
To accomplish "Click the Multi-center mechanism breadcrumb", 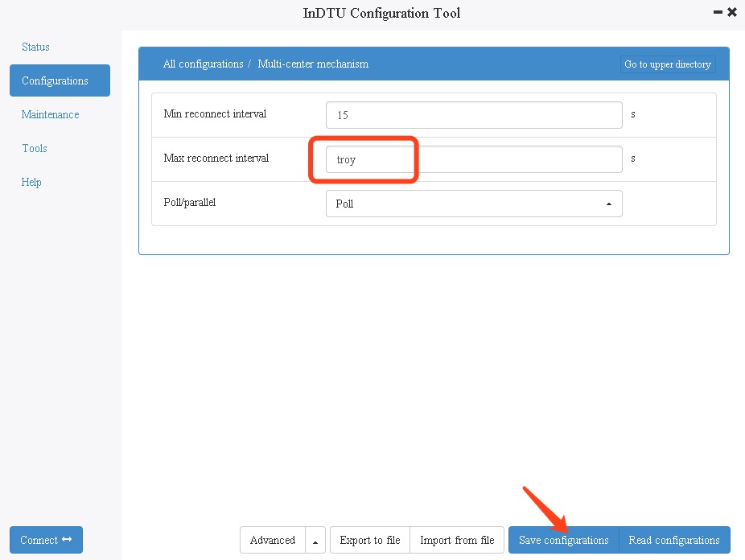I will coord(313,64).
